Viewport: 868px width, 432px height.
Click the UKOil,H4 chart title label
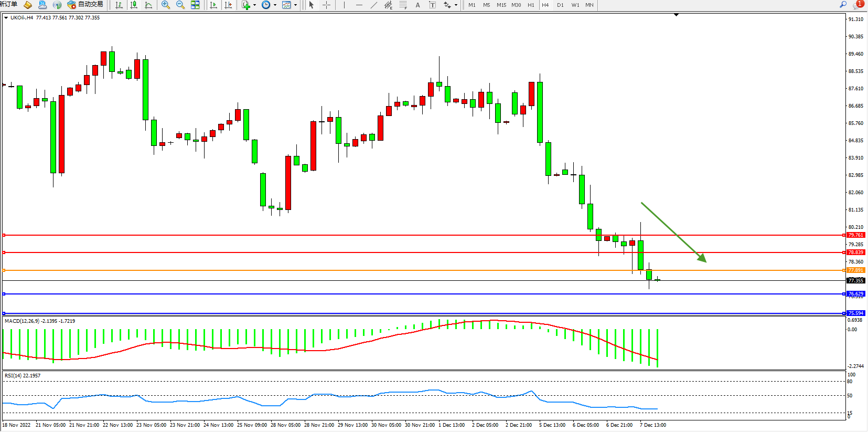point(22,17)
